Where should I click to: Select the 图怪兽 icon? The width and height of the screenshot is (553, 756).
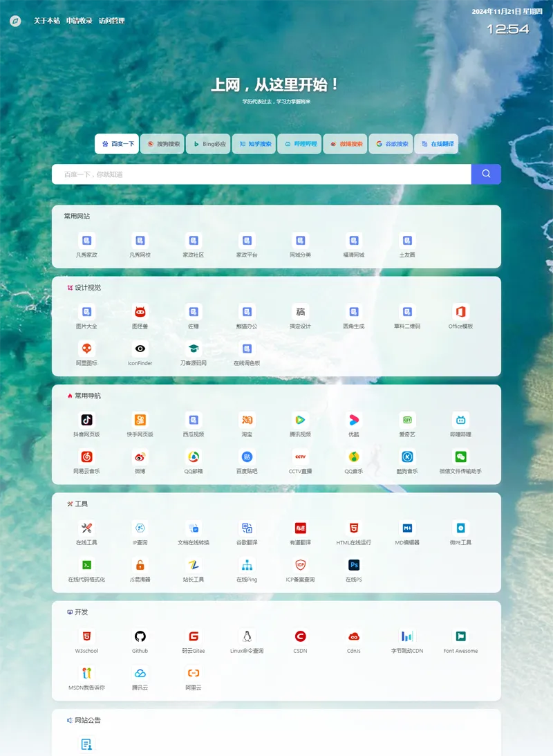(139, 313)
